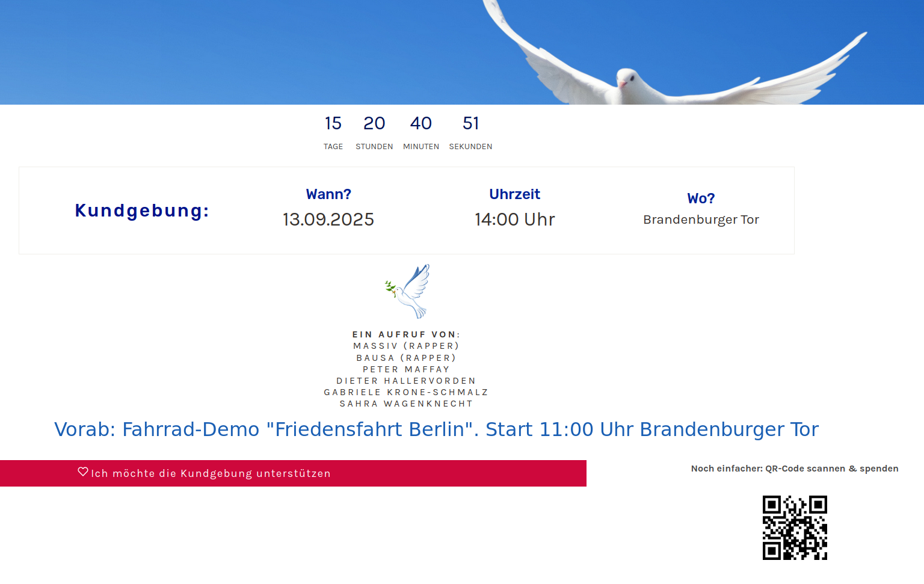Image resolution: width=924 pixels, height=584 pixels.
Task: Click the name 'GABRIELE KRONE-SCHMALZ'
Action: pos(407,392)
